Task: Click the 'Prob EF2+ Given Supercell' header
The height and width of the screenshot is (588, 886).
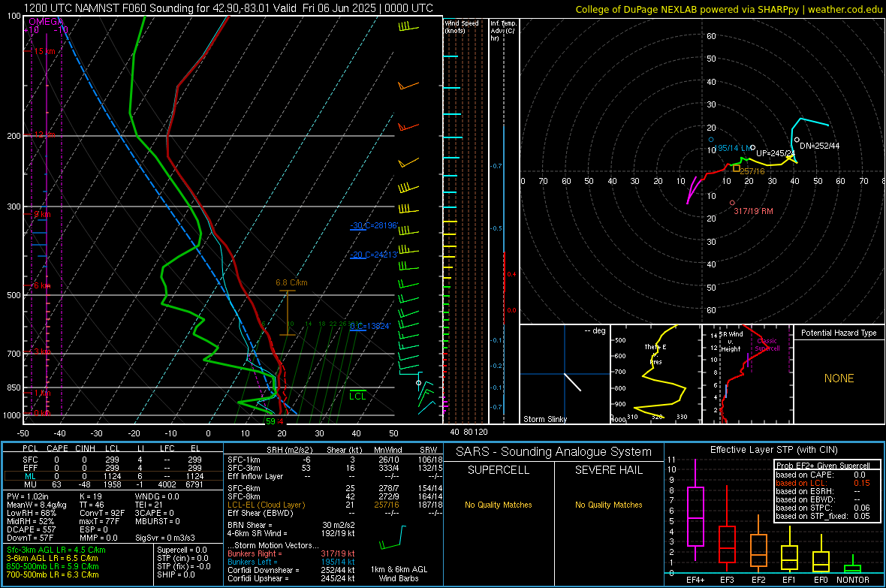Action: click(x=823, y=466)
